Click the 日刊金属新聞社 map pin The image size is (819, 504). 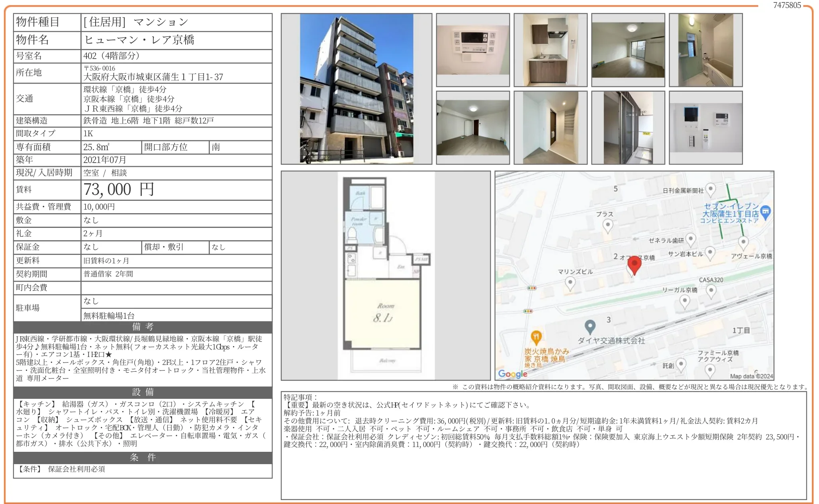pos(710,189)
